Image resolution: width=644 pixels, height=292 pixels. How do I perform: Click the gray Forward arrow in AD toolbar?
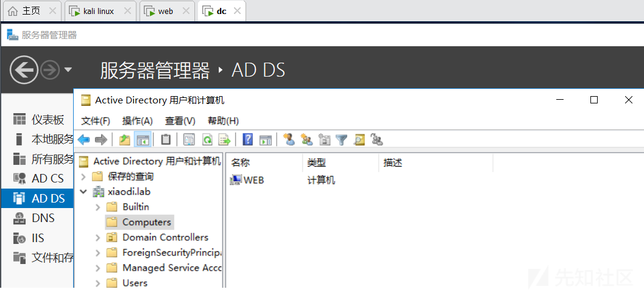point(101,140)
